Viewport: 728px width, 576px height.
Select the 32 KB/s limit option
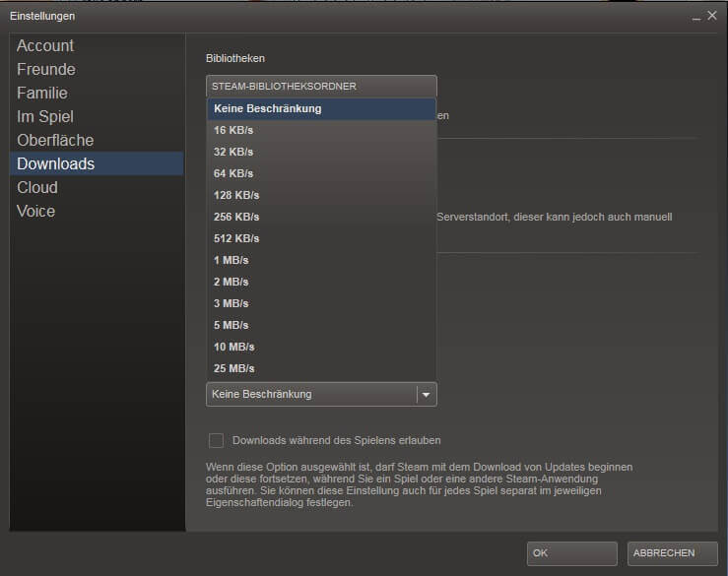point(321,152)
